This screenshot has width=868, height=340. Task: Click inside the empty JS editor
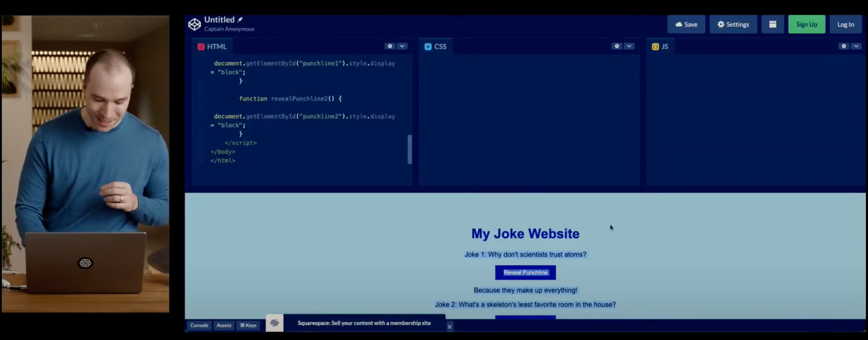pos(755,120)
